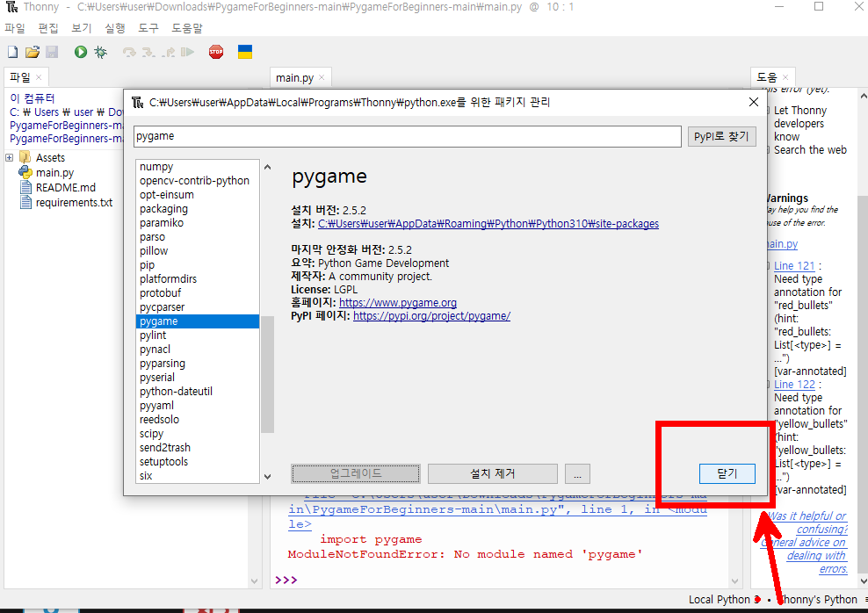Screen dimensions: 868x613
Task: Open the Line 121 link in help panel
Action: pos(794,266)
